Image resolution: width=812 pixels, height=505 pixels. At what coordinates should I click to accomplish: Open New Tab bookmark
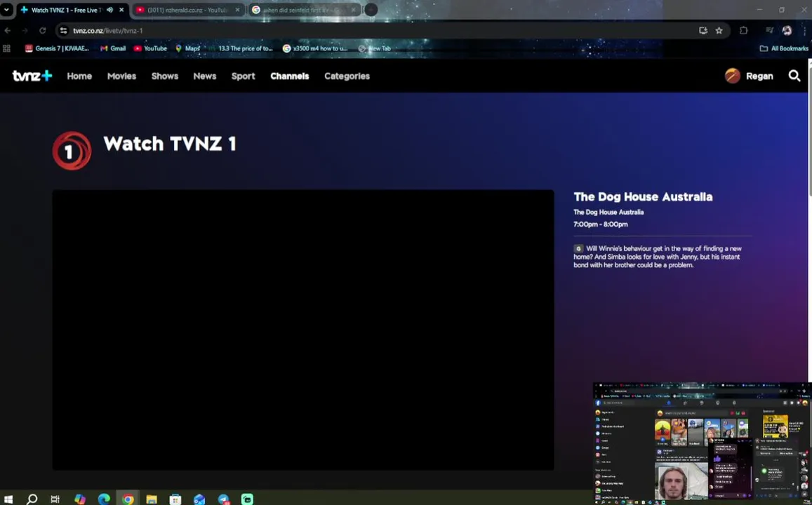tap(374, 48)
